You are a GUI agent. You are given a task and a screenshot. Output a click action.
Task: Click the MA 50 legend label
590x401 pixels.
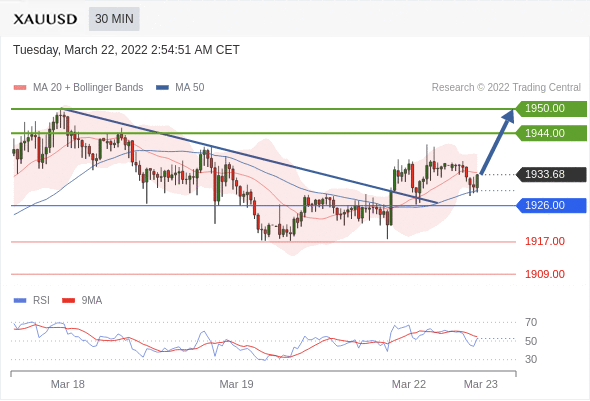[190, 87]
